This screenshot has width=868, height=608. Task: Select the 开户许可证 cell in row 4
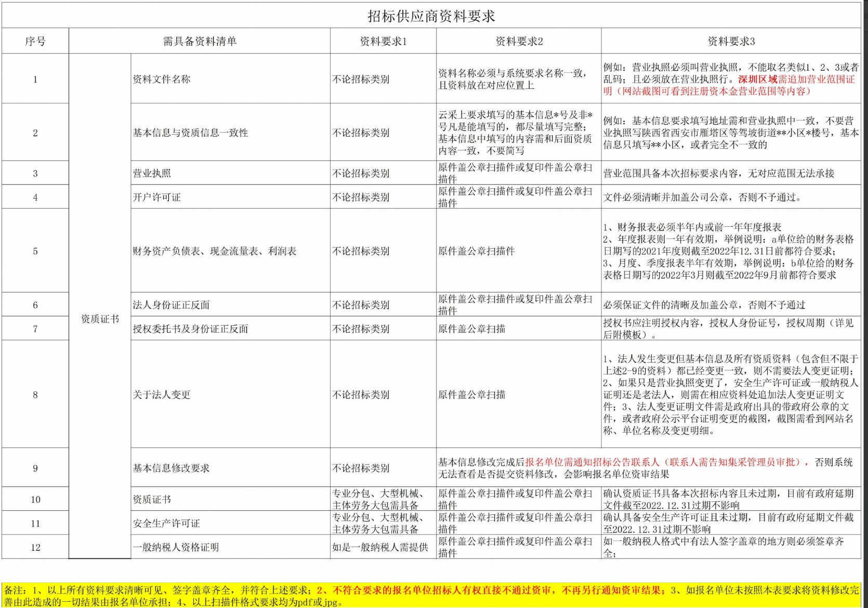click(x=230, y=197)
